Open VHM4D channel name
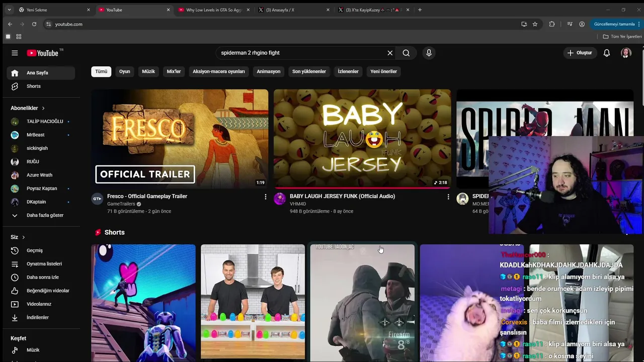This screenshot has width=644, height=362. pos(298,204)
